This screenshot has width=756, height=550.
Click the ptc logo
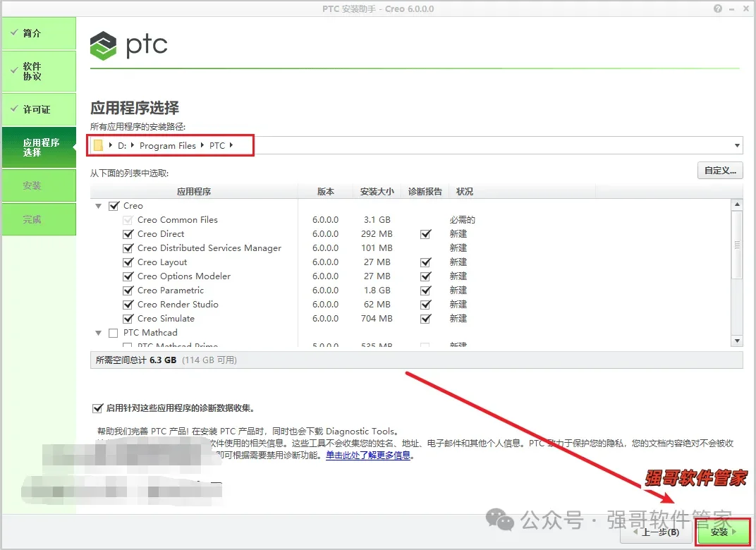[129, 45]
